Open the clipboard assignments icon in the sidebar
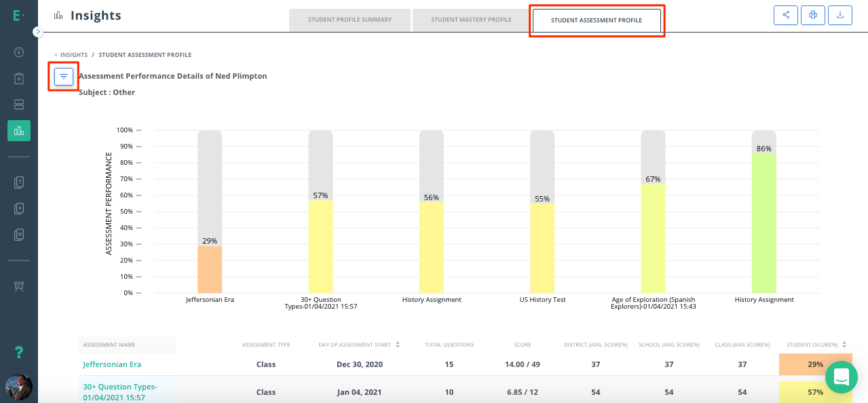 pos(18,78)
